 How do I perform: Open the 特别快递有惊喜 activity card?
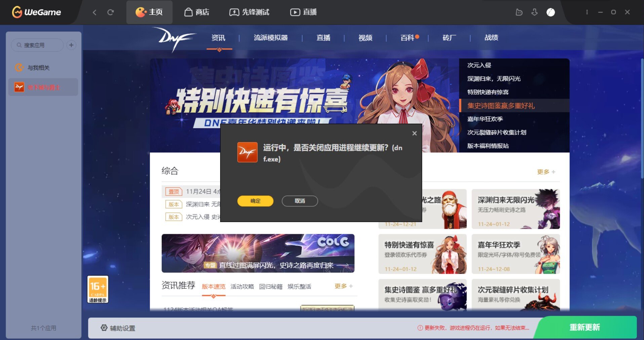pos(422,254)
